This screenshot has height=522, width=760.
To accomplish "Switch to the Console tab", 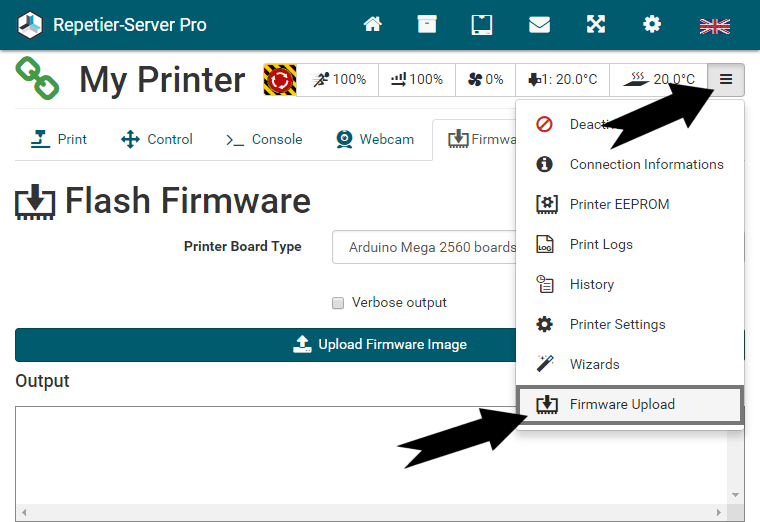I will [264, 139].
